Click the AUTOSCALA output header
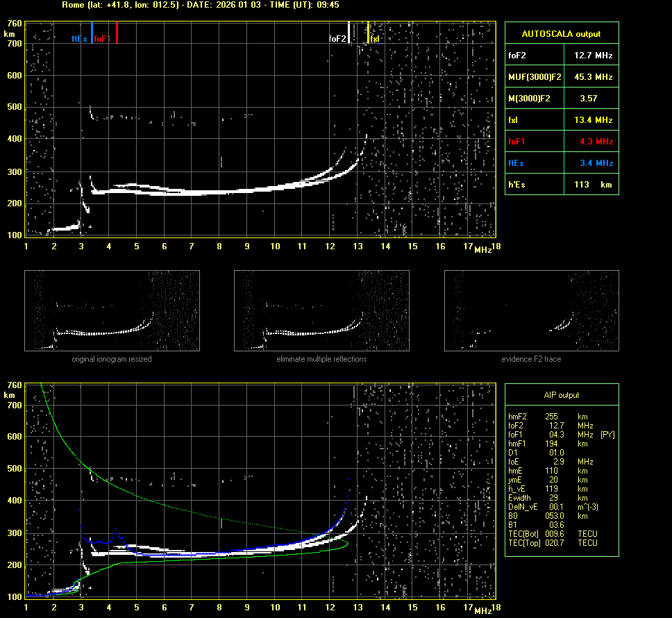Screen dimensions: 672x618 561,33
